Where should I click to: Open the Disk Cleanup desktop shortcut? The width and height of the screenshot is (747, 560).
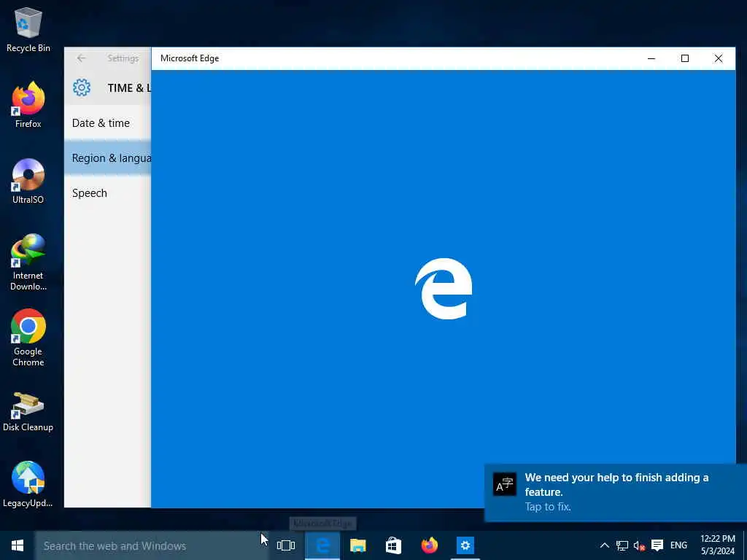28,412
